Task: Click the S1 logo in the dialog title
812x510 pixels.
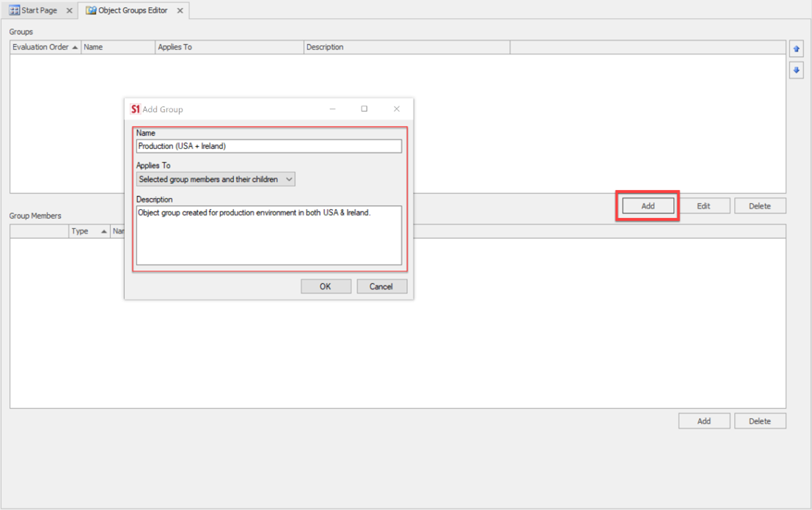Action: click(136, 108)
